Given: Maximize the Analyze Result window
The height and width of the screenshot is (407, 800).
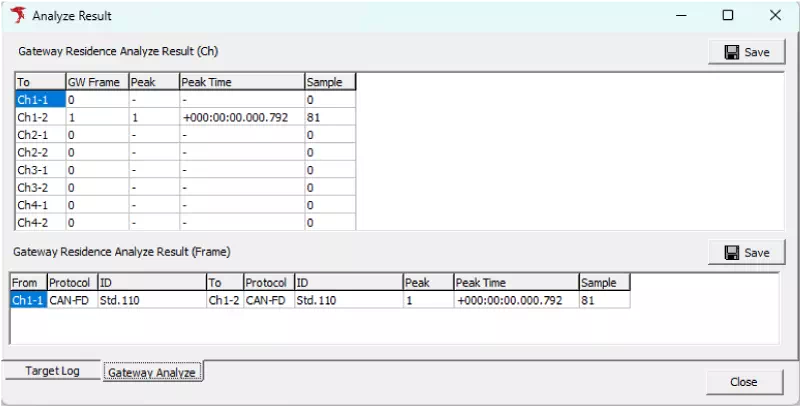Looking at the screenshot, I should [x=727, y=16].
